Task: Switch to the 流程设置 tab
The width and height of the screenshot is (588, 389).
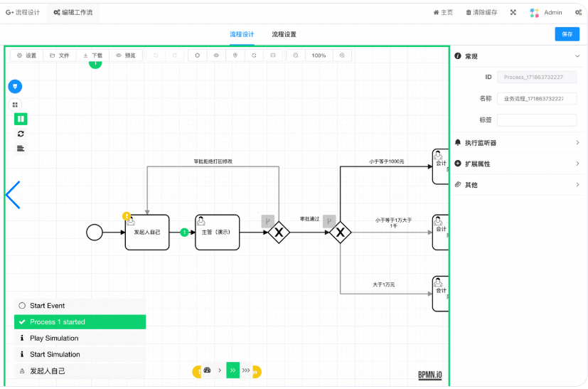Action: (x=284, y=34)
